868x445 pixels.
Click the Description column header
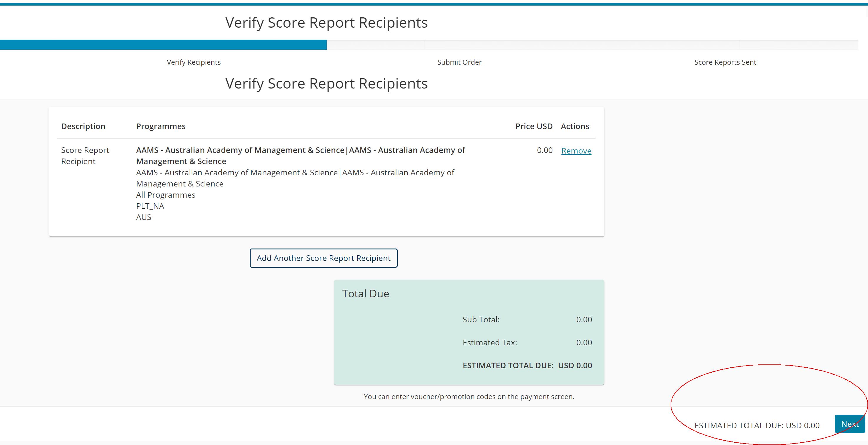point(83,126)
